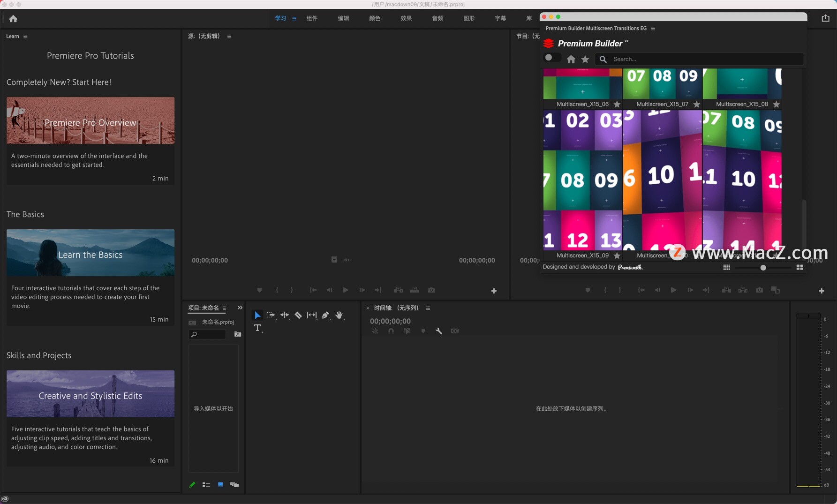Favorite the Multiscreen_X15_08 preset star

[x=777, y=105]
